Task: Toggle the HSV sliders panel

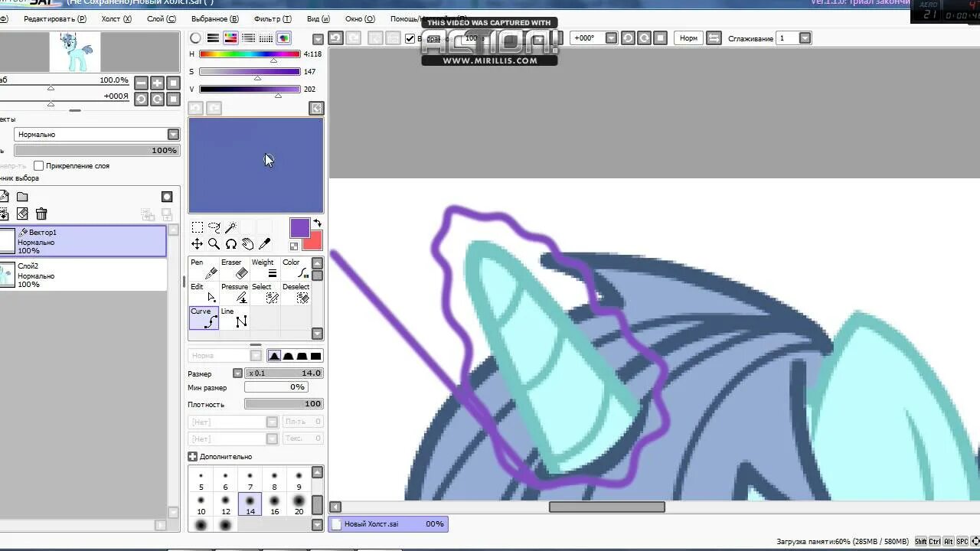Action: tap(230, 38)
